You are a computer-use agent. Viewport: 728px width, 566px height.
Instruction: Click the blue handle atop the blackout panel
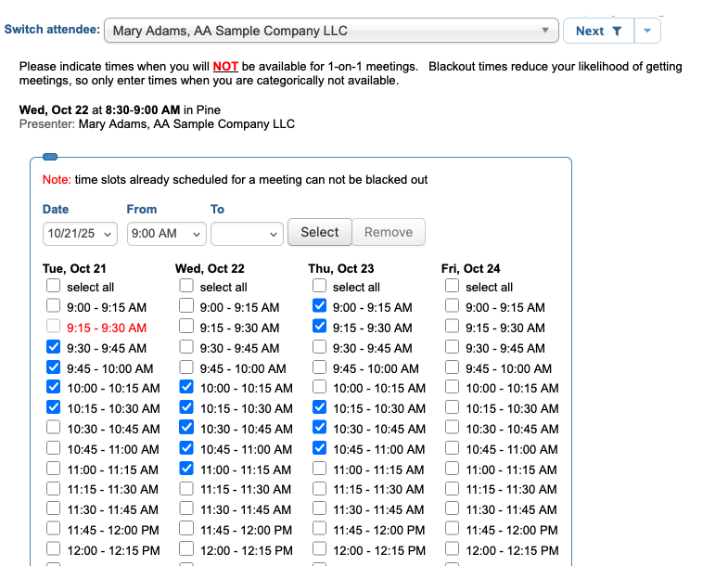50,157
